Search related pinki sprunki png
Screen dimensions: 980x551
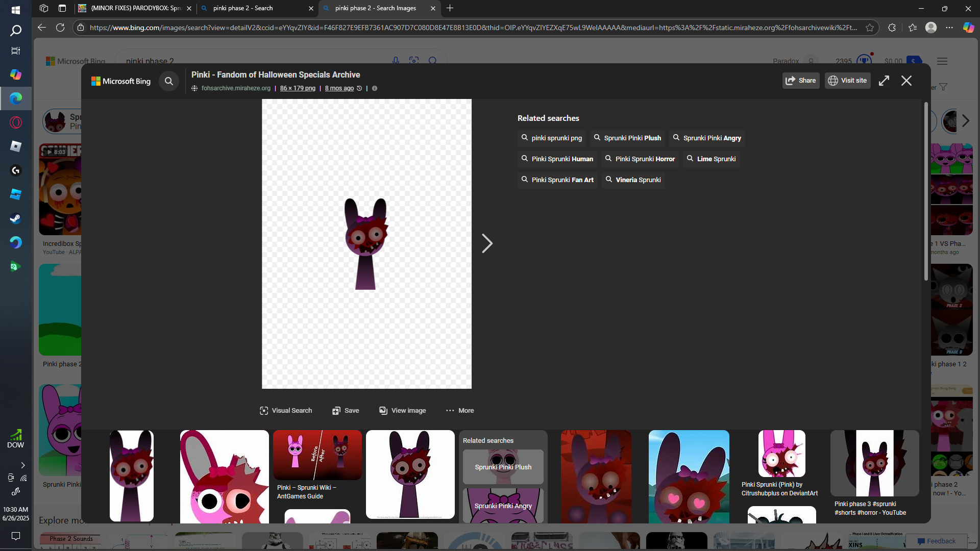click(552, 138)
